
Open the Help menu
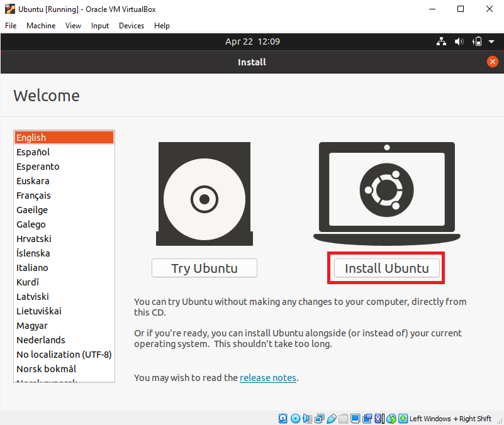(162, 26)
